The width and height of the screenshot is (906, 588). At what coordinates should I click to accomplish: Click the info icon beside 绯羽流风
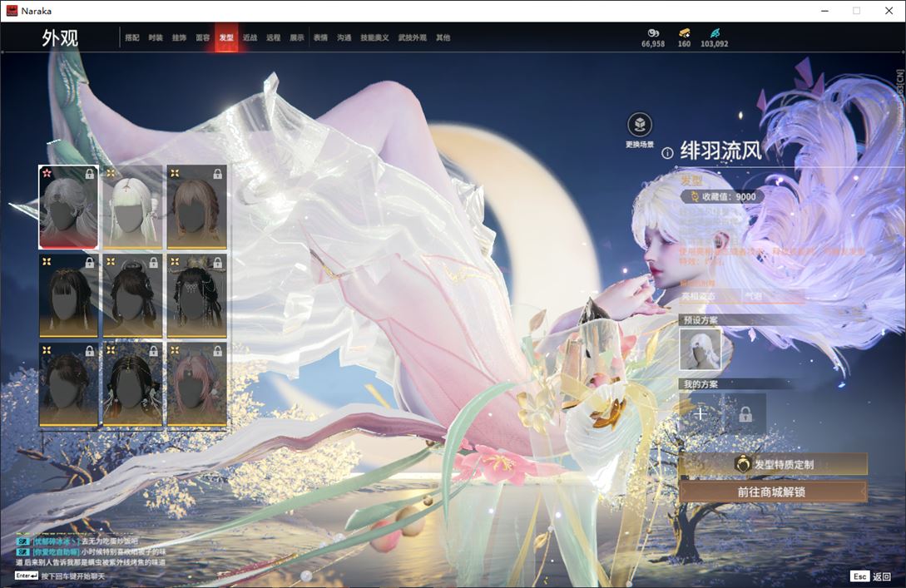pos(667,153)
